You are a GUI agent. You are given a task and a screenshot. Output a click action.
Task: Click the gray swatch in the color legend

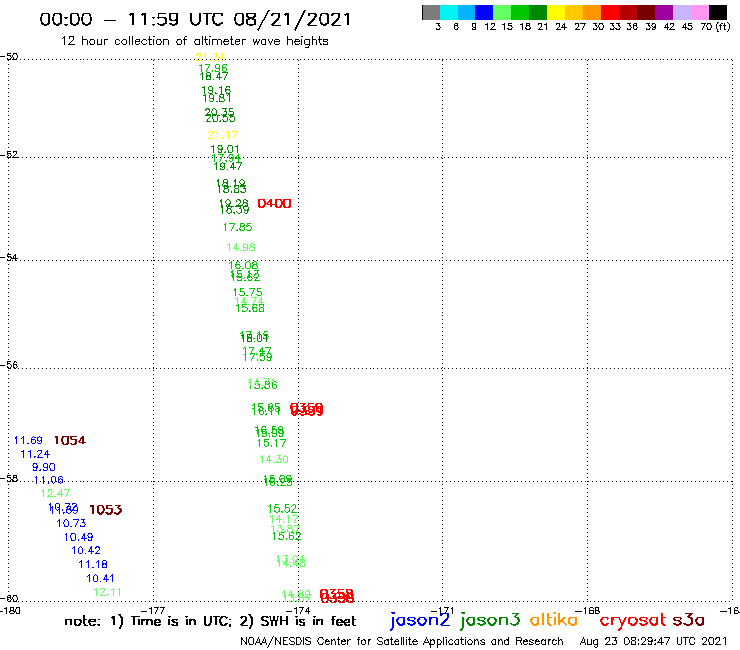431,12
